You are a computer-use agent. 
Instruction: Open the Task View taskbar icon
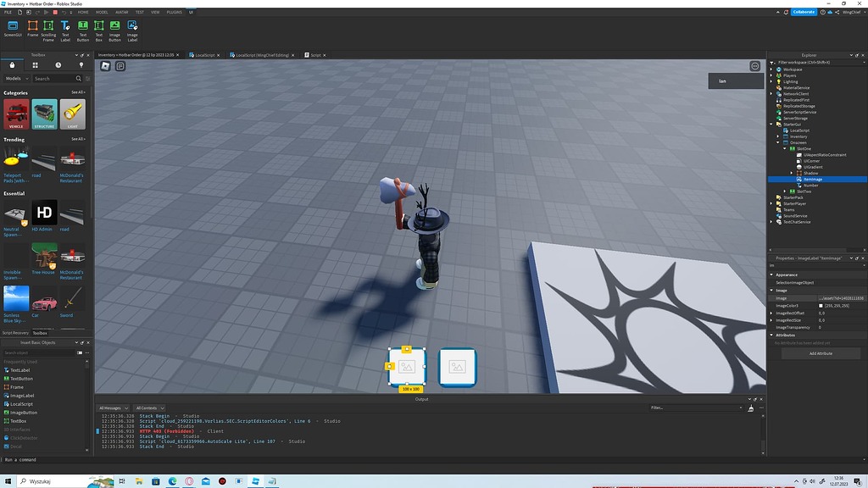click(122, 481)
